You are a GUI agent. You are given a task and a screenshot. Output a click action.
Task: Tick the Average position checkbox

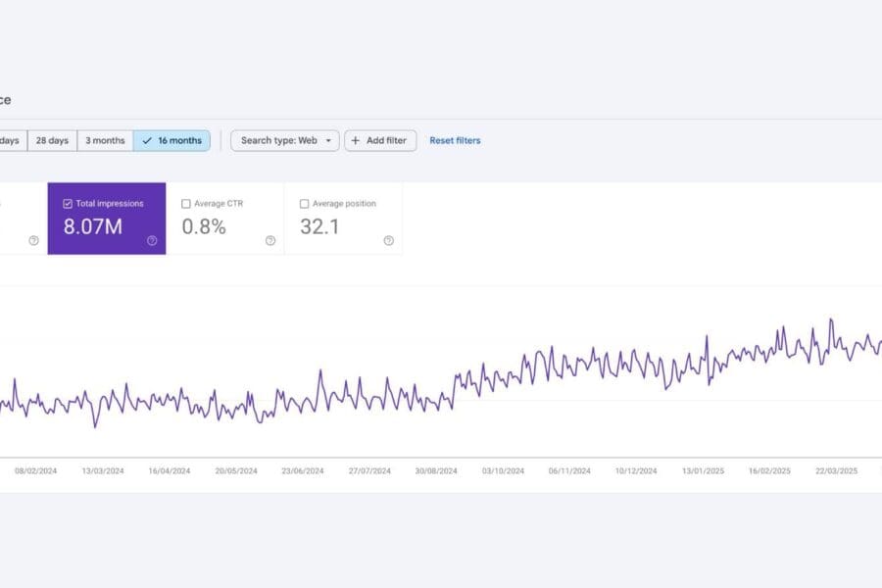click(304, 204)
